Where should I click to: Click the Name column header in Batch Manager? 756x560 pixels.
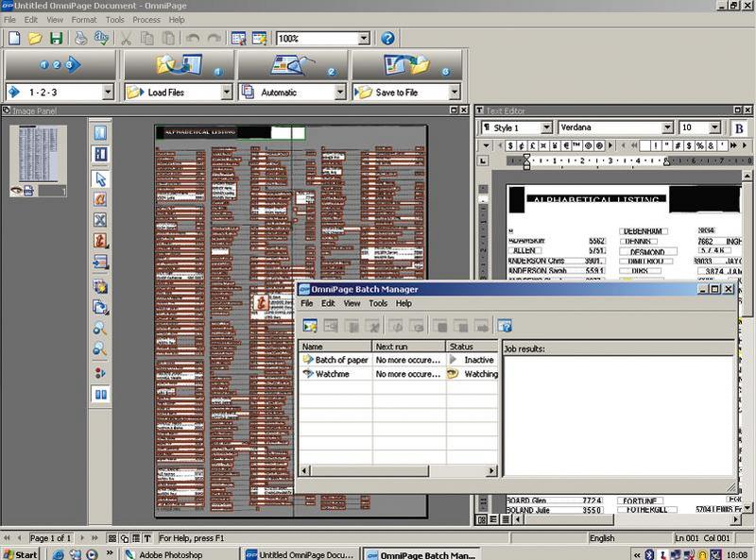pyautogui.click(x=335, y=347)
